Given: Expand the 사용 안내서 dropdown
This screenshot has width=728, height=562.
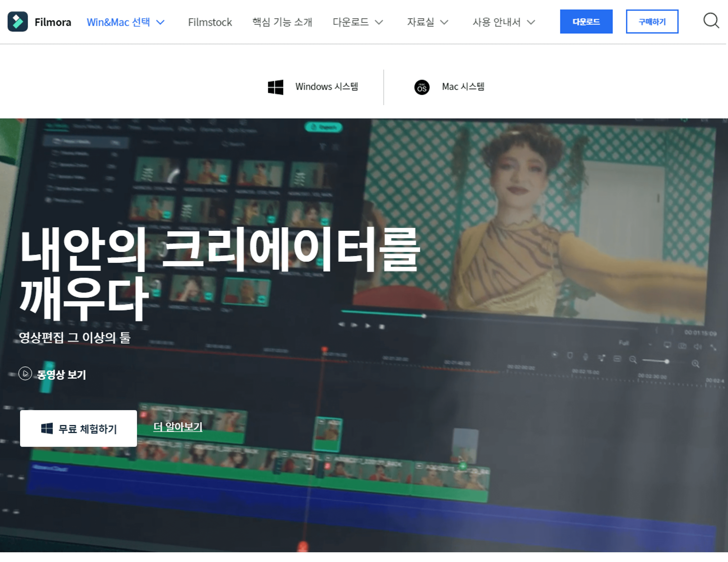Looking at the screenshot, I should click(x=504, y=22).
